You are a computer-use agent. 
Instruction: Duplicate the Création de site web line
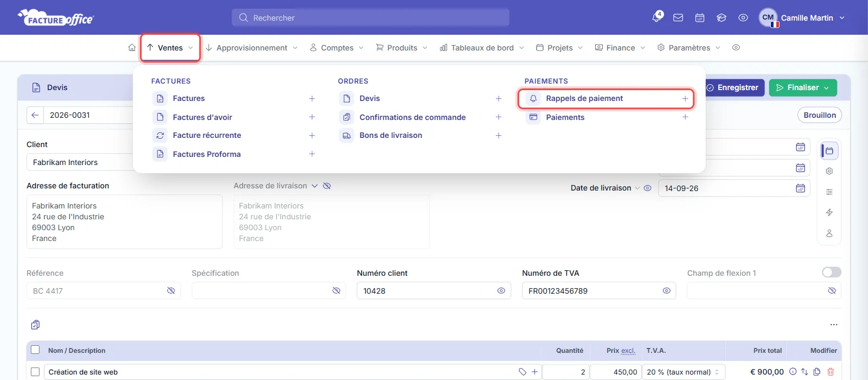pyautogui.click(x=817, y=372)
